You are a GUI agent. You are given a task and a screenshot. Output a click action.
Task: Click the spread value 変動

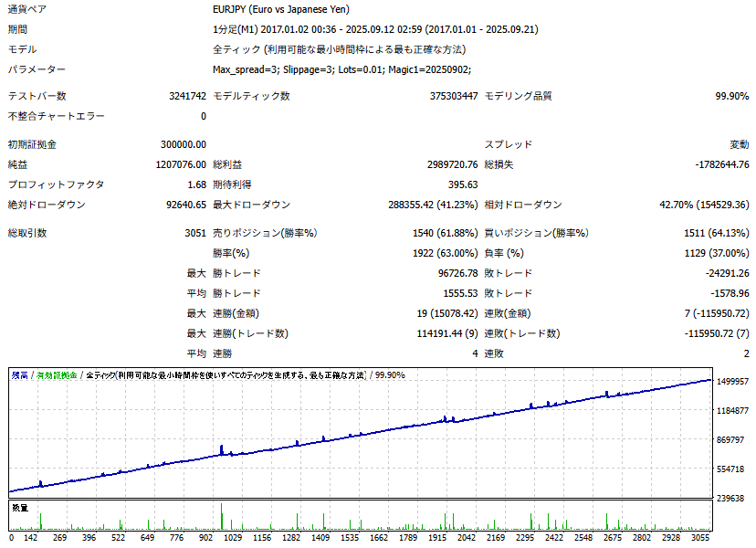click(x=740, y=144)
